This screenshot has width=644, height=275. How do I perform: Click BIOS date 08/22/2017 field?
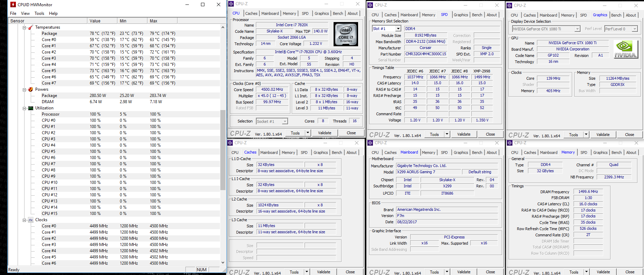(447, 222)
